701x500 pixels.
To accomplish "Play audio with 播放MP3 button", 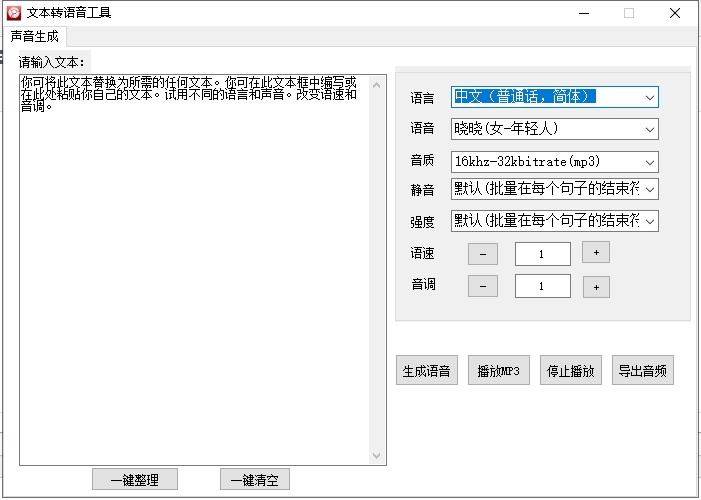I will (498, 371).
